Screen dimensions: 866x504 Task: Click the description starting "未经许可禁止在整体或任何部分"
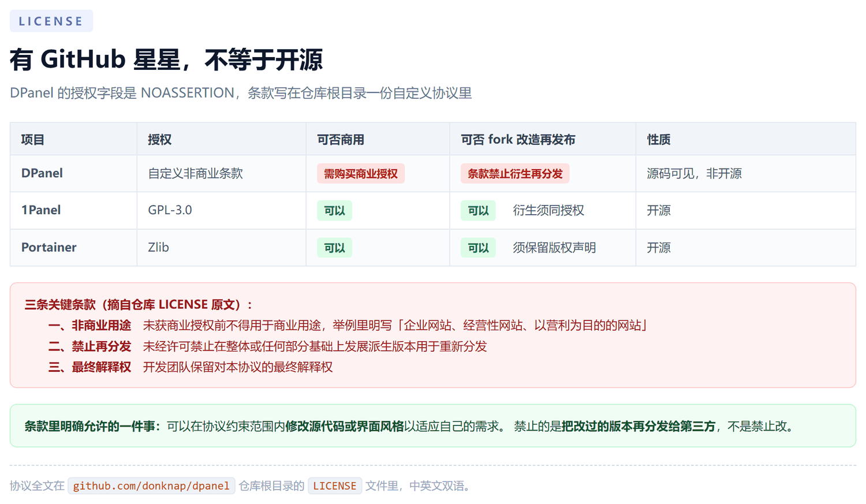coord(315,346)
